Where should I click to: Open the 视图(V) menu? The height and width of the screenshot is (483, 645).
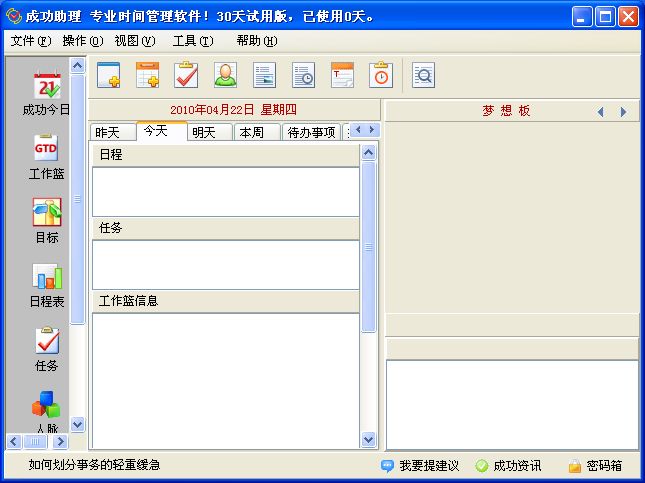135,41
